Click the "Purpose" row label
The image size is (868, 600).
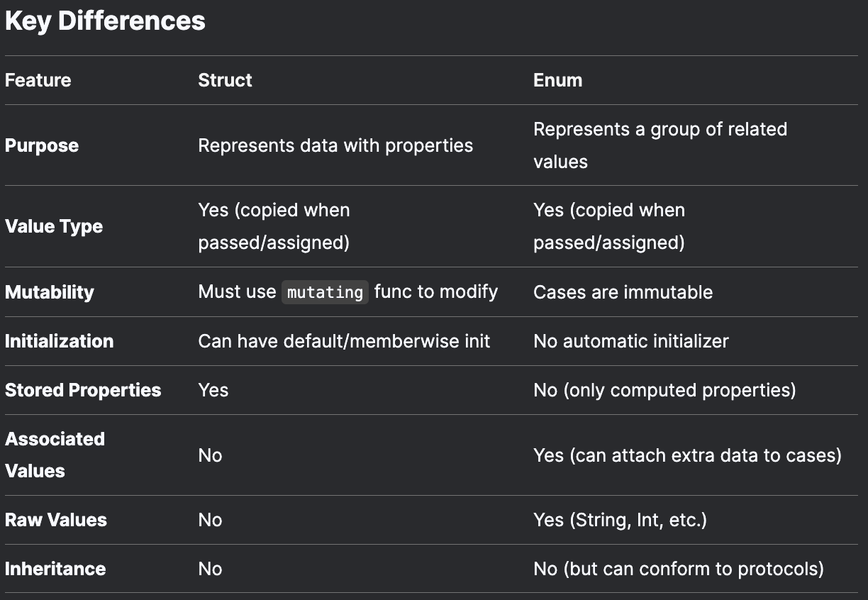pyautogui.click(x=42, y=145)
